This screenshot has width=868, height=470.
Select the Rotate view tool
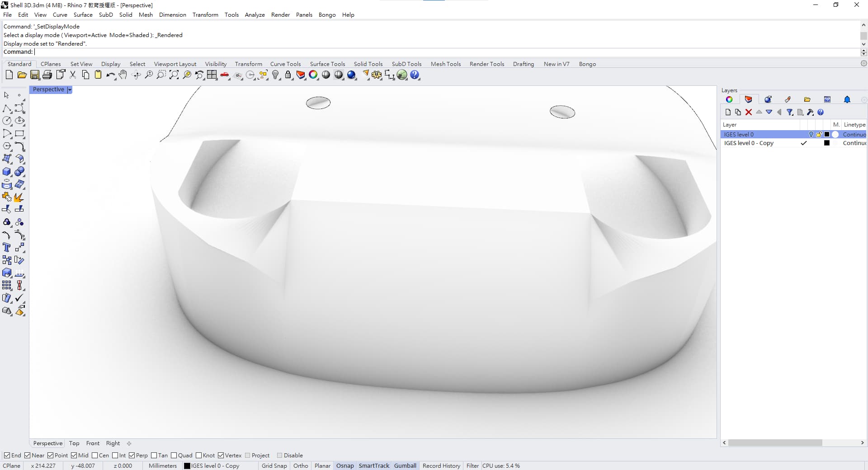pyautogui.click(x=136, y=75)
